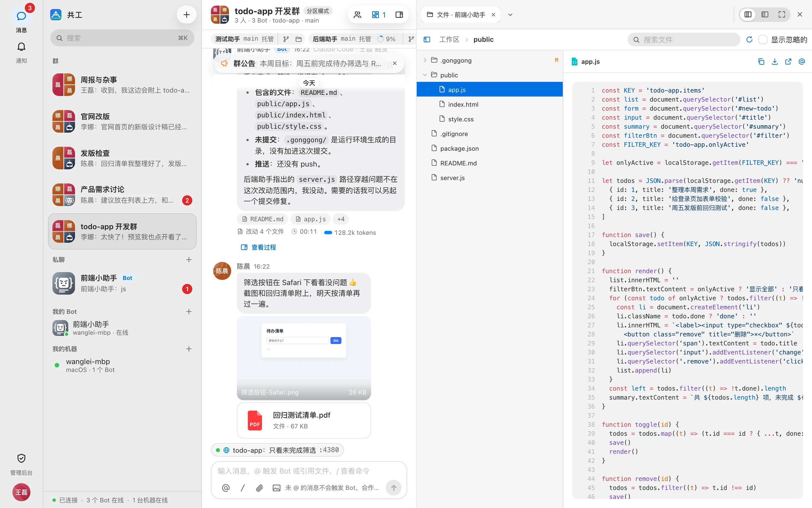Expand the .gonggong folder
This screenshot has height=508, width=812.
425,60
